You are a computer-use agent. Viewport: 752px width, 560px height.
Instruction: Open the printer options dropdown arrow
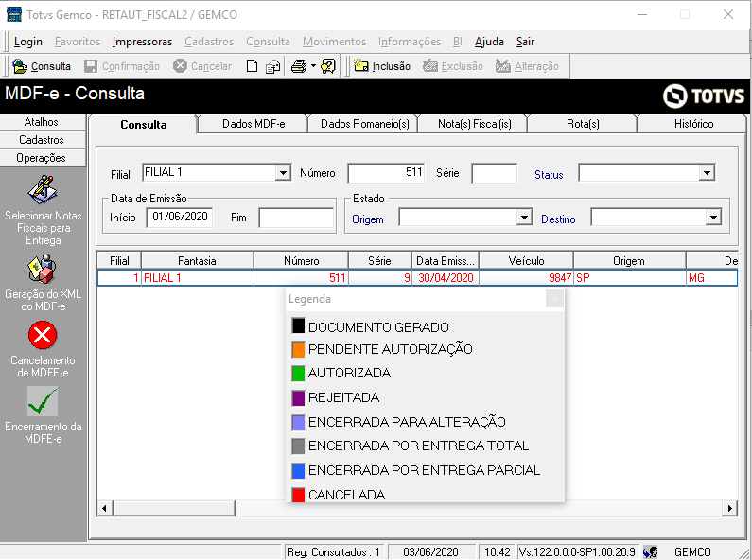click(313, 65)
